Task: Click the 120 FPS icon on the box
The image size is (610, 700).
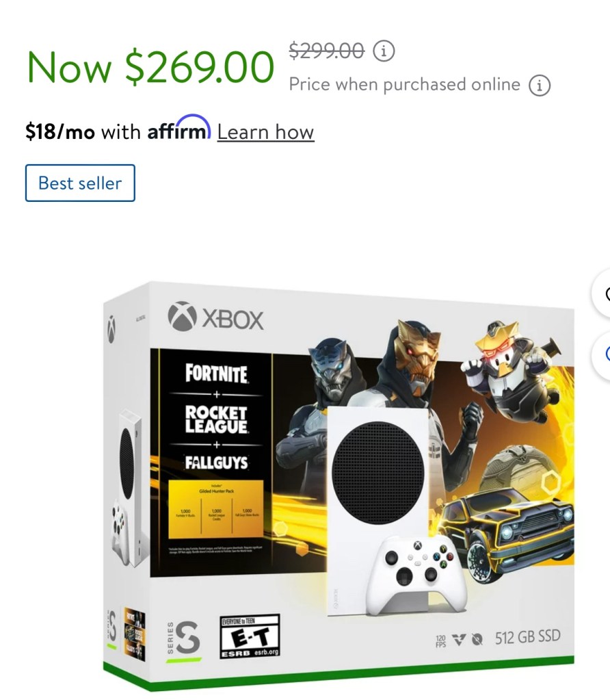Action: pos(440,641)
